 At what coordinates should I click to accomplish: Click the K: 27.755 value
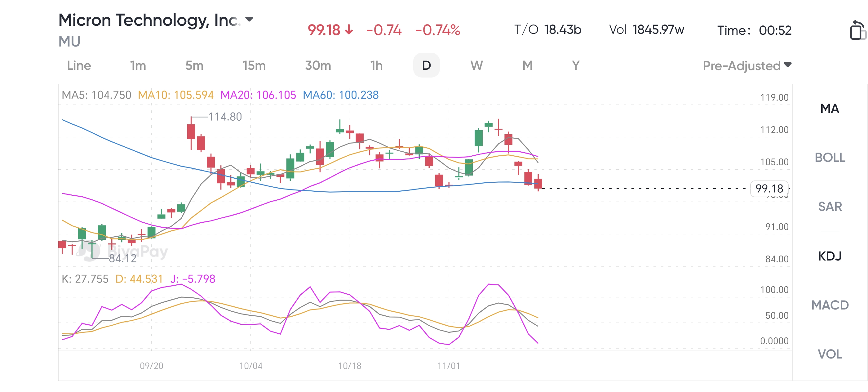pyautogui.click(x=85, y=279)
